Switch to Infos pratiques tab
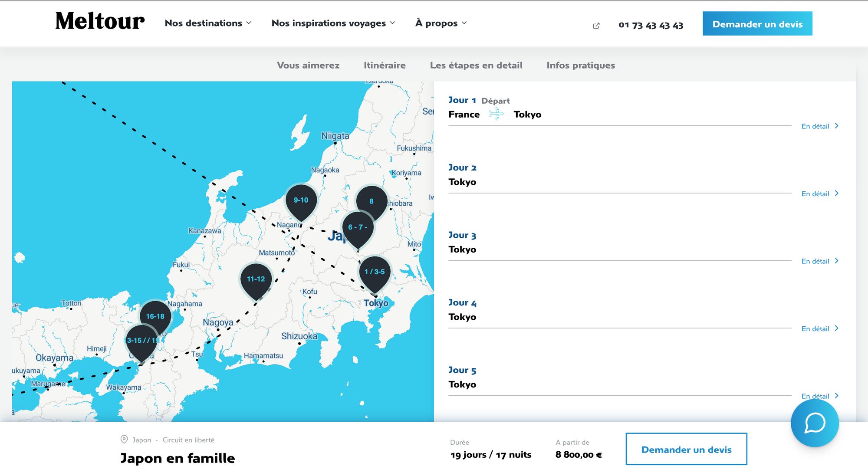The width and height of the screenshot is (868, 476). [x=581, y=65]
